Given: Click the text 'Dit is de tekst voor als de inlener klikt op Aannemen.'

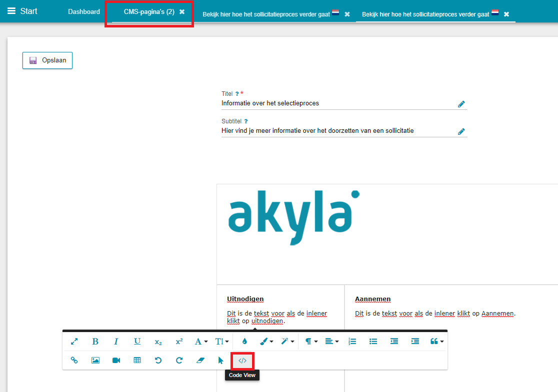Looking at the screenshot, I should 435,314.
